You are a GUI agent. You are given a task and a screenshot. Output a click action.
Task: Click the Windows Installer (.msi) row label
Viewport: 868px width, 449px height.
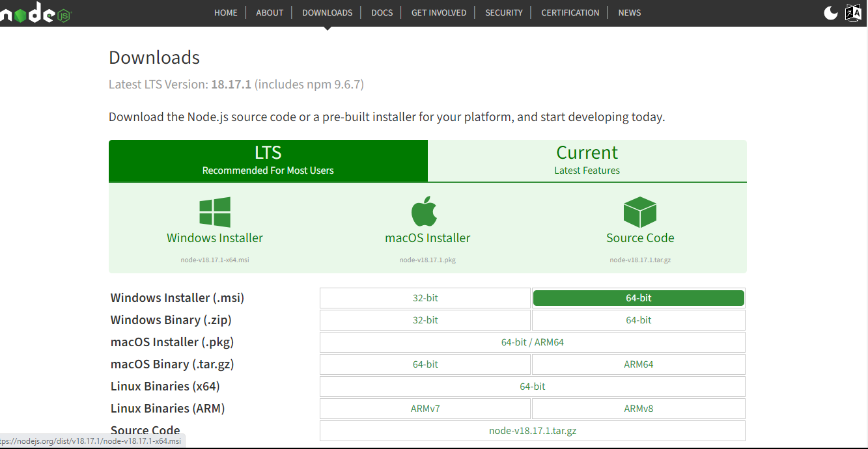click(178, 298)
